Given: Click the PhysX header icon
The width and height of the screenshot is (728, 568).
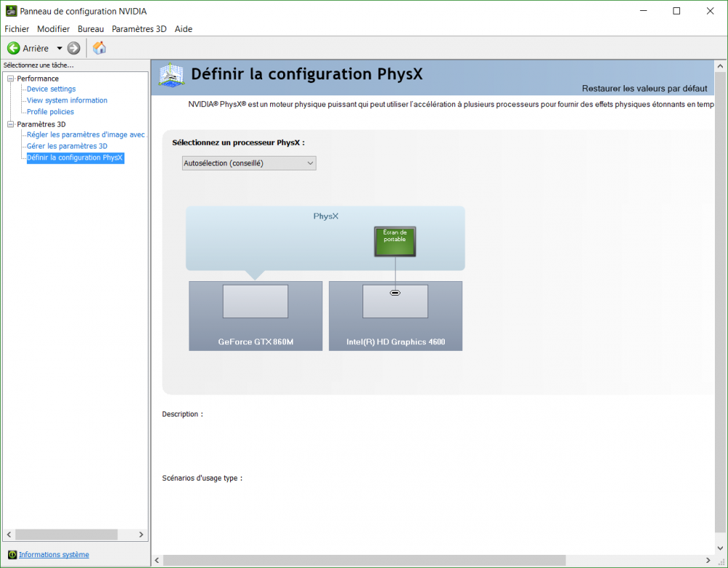Looking at the screenshot, I should 170,76.
